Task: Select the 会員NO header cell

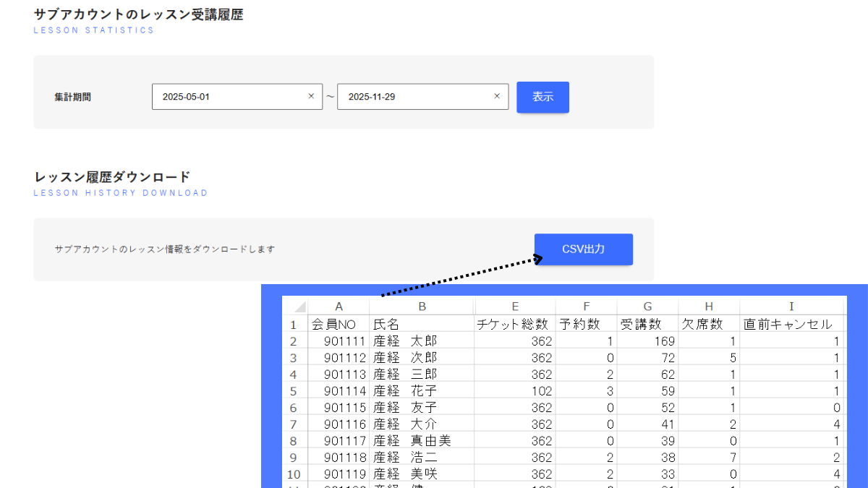Action: click(x=339, y=323)
